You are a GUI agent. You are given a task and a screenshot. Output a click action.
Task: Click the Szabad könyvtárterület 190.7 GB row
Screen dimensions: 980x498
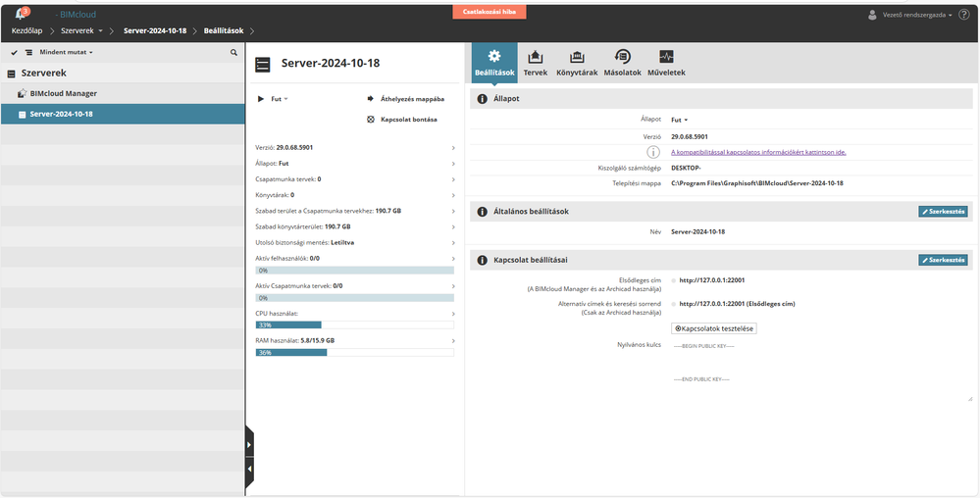pos(355,226)
